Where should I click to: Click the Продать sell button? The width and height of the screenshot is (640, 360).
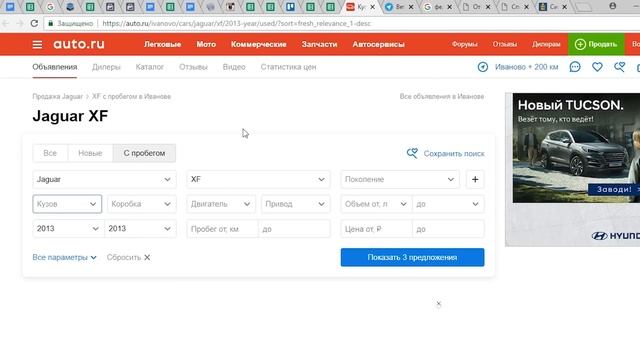[596, 44]
